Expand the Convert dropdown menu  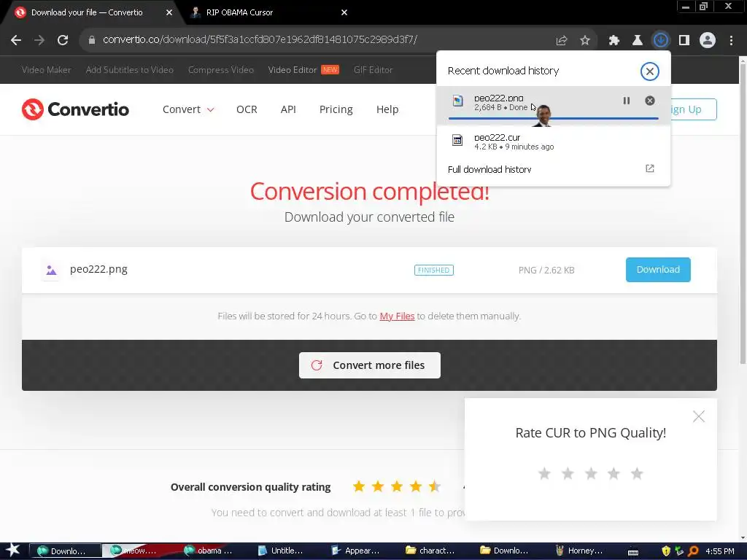pyautogui.click(x=188, y=109)
